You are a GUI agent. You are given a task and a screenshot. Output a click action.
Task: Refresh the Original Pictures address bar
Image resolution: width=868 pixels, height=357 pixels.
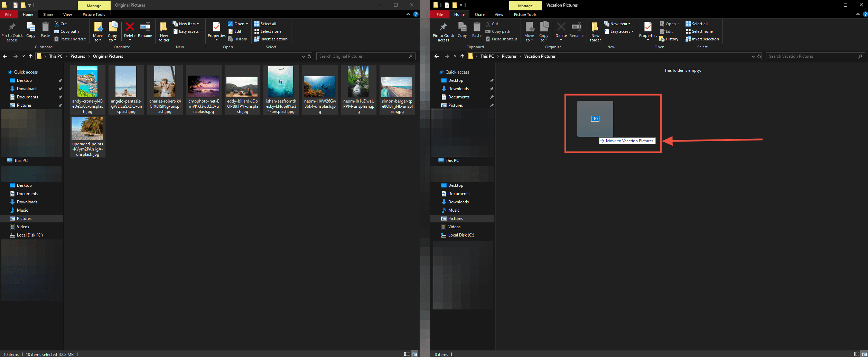309,56
